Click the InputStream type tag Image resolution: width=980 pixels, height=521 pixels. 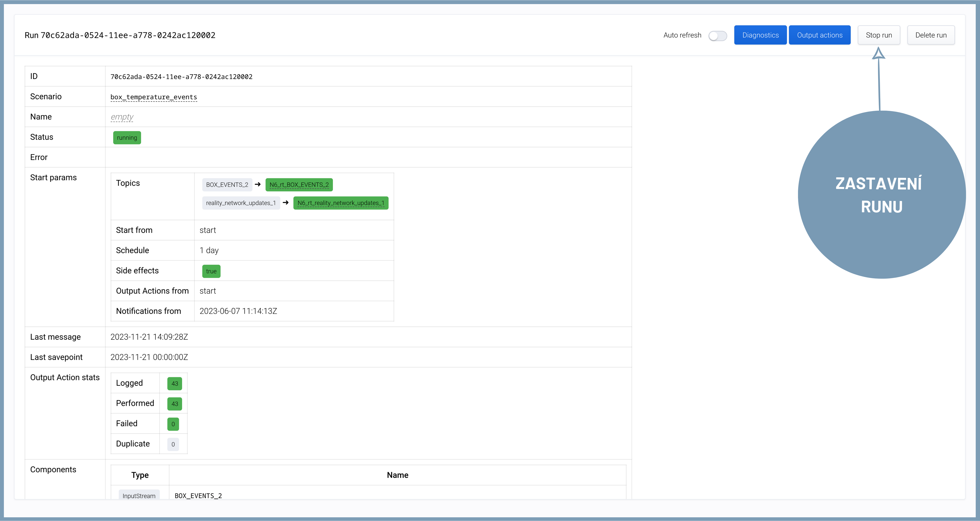point(139,496)
